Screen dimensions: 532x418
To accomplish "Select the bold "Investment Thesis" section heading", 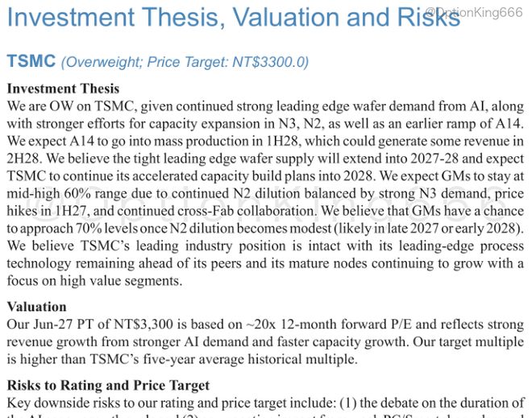I will (x=63, y=89).
